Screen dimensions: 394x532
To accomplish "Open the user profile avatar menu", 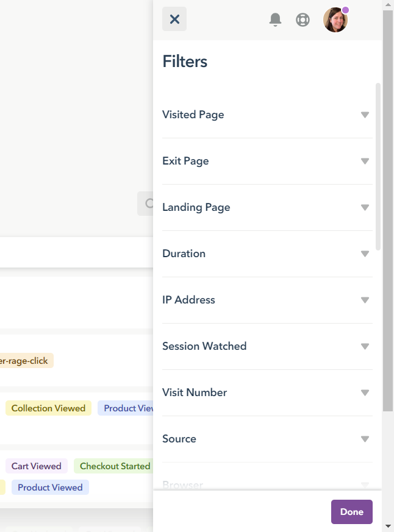I will (335, 20).
